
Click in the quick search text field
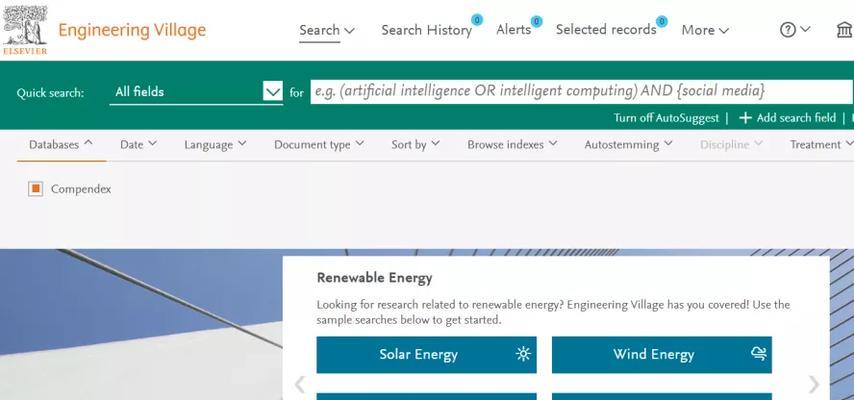tap(580, 91)
